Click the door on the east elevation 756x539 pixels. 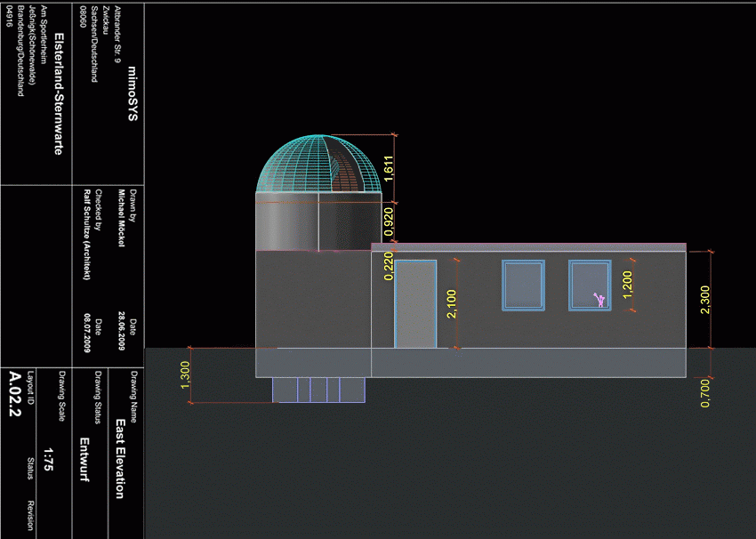point(415,303)
